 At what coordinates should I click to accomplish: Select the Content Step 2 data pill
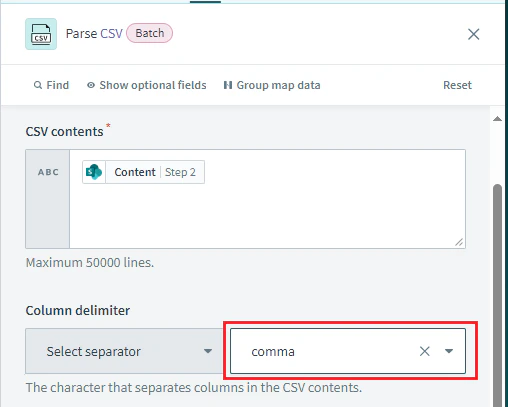[143, 172]
